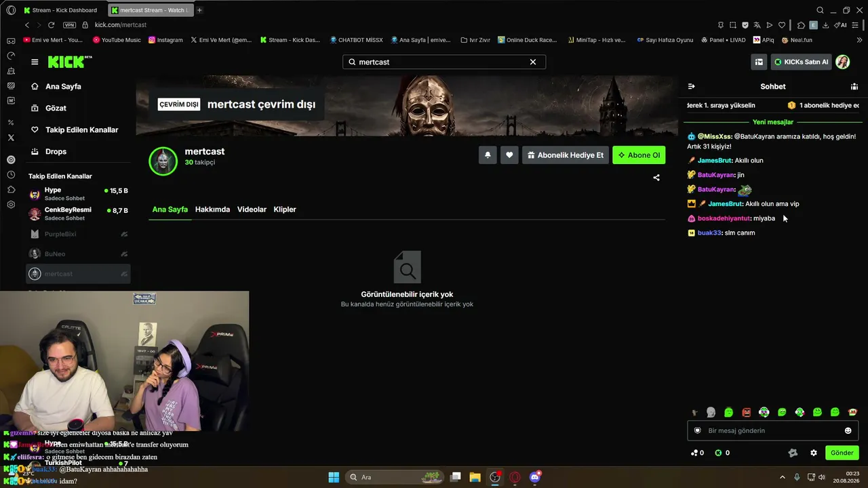The width and height of the screenshot is (868, 488).
Task: Open the Hype followed channel
Action: pos(78,194)
